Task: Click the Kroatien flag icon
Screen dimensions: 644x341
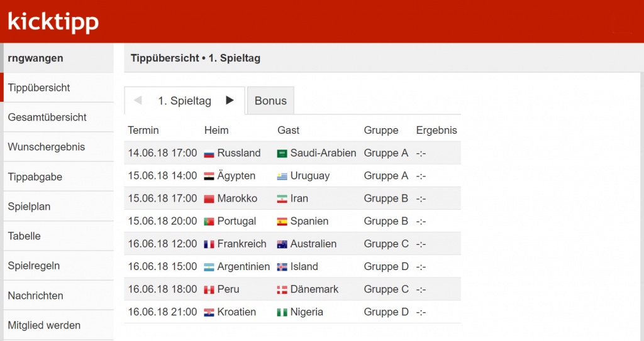Action: pyautogui.click(x=209, y=313)
